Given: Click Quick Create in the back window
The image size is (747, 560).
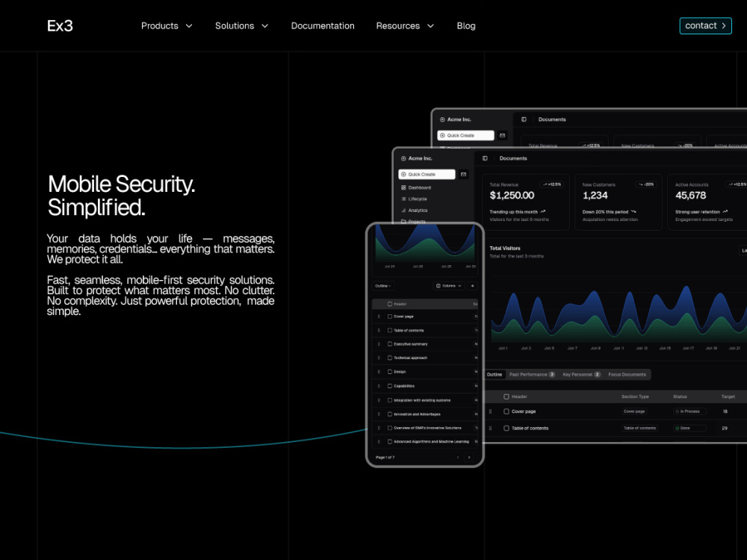Looking at the screenshot, I should click(x=465, y=135).
